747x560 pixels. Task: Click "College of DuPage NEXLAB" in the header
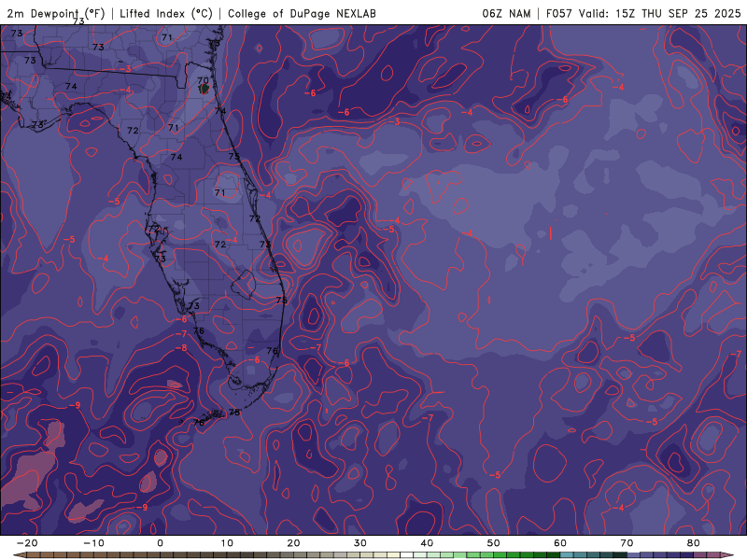point(302,14)
